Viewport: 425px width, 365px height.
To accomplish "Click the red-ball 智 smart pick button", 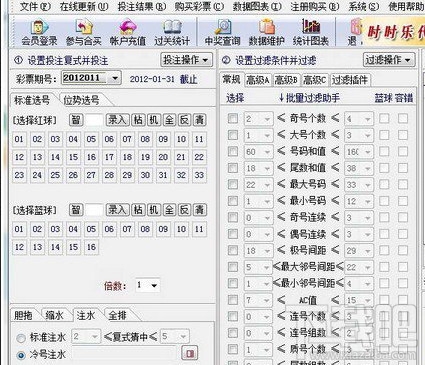I will (76, 120).
